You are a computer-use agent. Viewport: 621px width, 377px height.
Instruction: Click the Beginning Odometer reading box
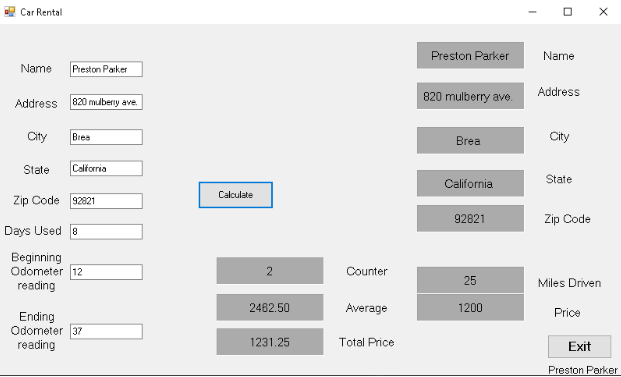pyautogui.click(x=106, y=272)
